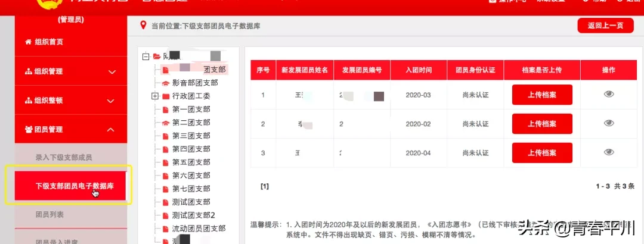Click the eye icon in row 1

click(608, 94)
